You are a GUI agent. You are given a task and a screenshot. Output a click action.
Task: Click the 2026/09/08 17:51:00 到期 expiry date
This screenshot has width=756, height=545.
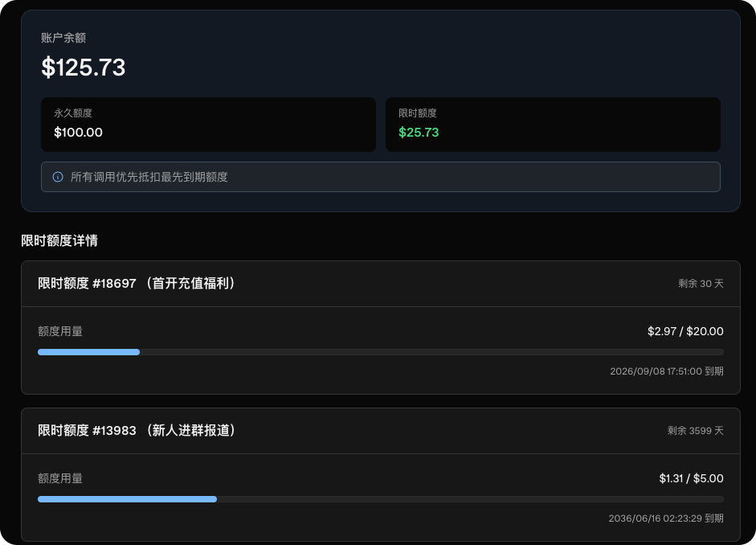(x=666, y=371)
